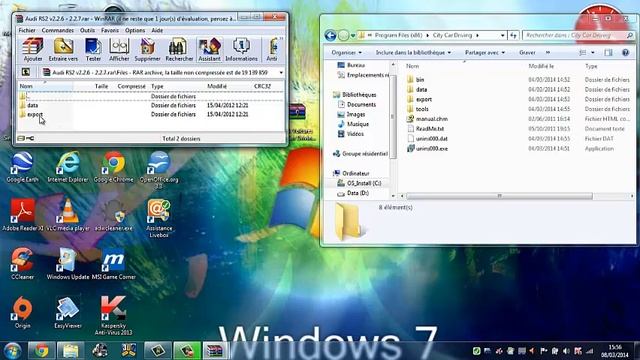Click the Explorer horizontal scrollbar
Viewport: 640px width, 360px height.
499,196
